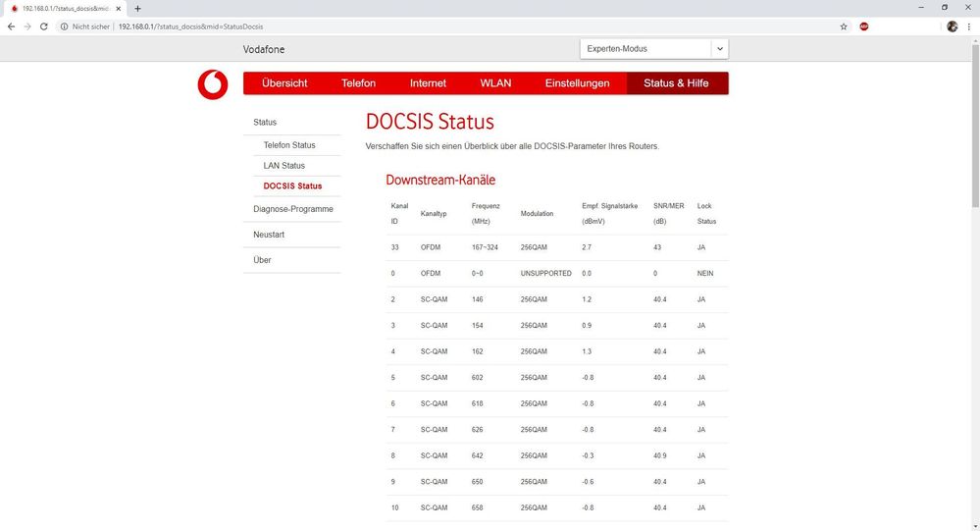This screenshot has width=980, height=531.
Task: Click the Vodafone logo icon
Action: [x=213, y=84]
